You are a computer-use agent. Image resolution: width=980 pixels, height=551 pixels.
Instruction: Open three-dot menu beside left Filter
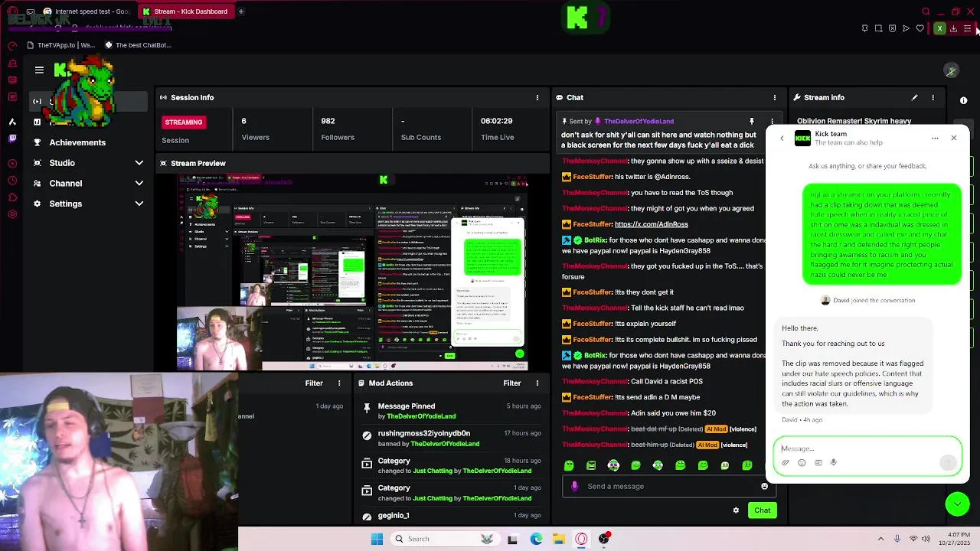(339, 383)
